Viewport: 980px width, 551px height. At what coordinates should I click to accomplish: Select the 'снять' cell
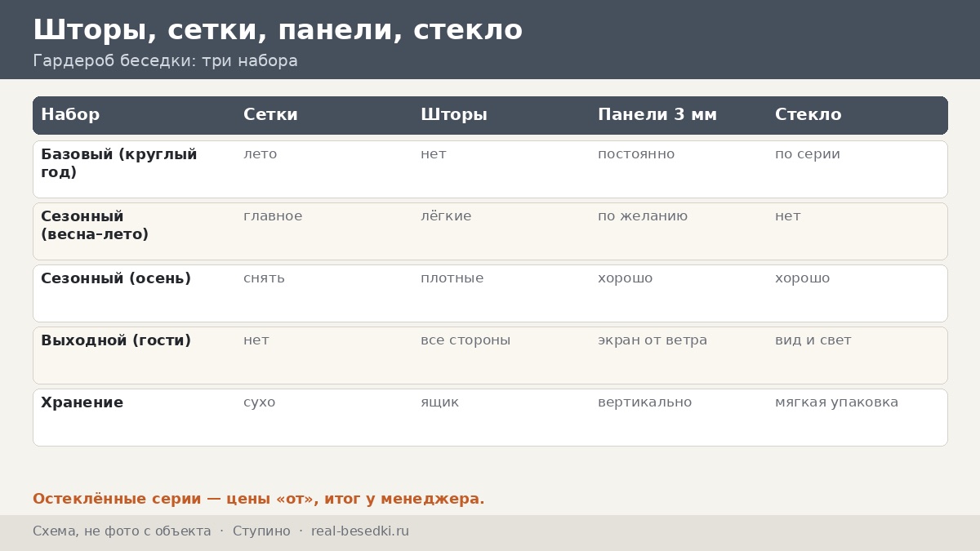(x=264, y=278)
